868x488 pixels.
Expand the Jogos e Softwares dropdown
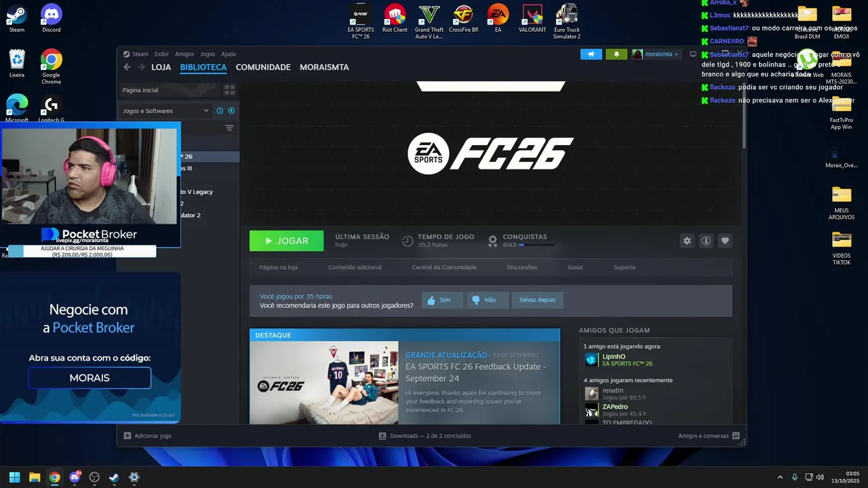coord(165,110)
